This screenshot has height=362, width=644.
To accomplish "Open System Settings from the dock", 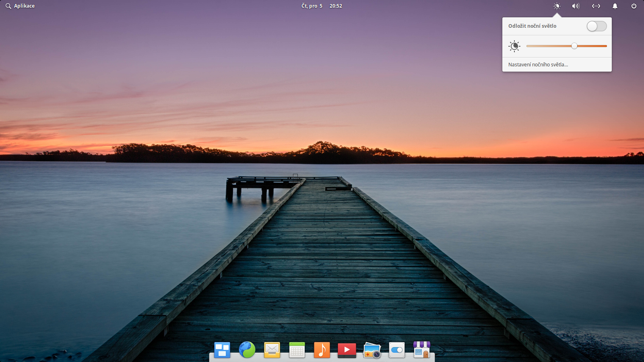I will (396, 350).
